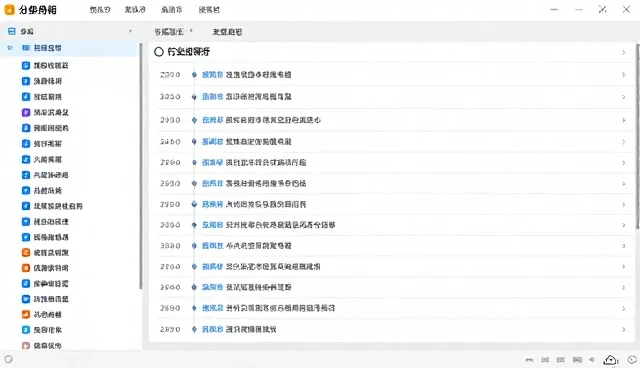Click the speaker-shaped icon in status bar

click(592, 360)
